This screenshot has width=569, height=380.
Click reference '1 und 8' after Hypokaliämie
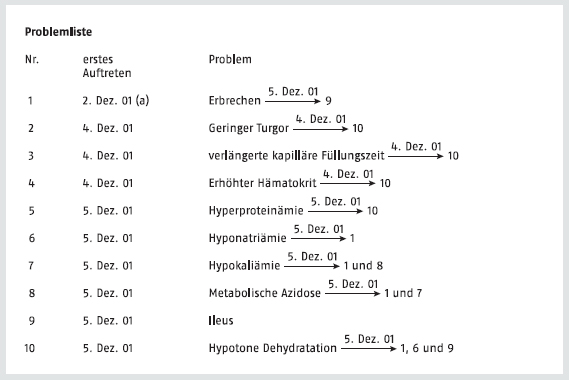pyautogui.click(x=363, y=266)
